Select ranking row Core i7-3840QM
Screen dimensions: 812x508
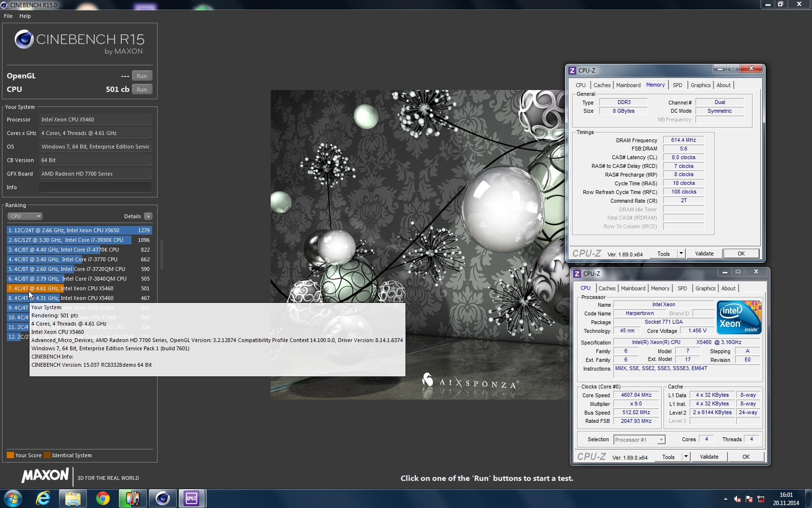click(79, 279)
